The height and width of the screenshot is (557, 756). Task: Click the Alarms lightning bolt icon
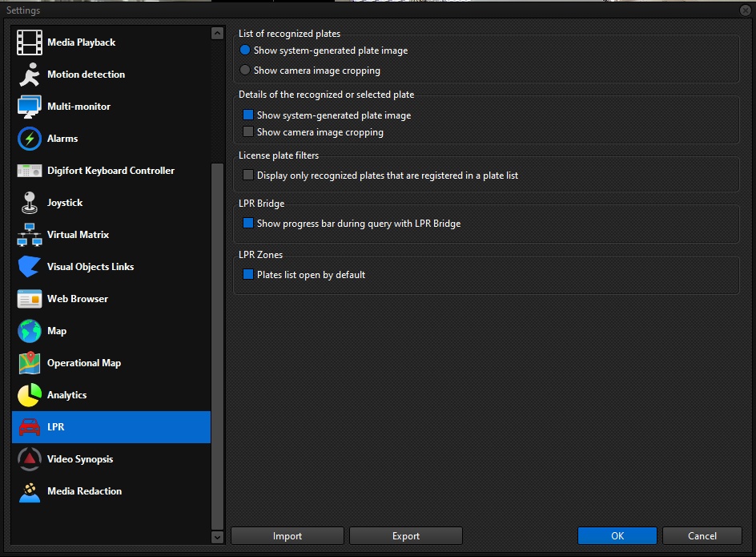(x=30, y=139)
